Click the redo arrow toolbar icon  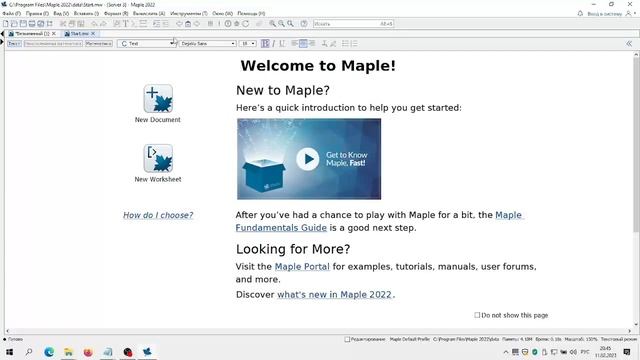[x=103, y=24]
